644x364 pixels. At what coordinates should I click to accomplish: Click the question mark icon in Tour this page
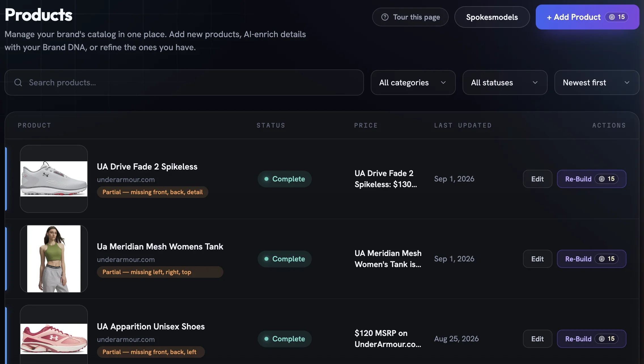(385, 17)
